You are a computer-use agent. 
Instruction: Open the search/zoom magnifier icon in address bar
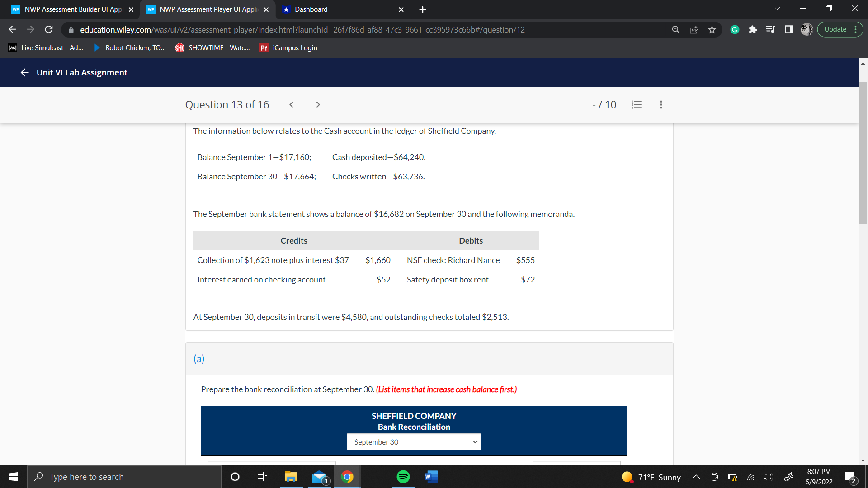coord(675,29)
